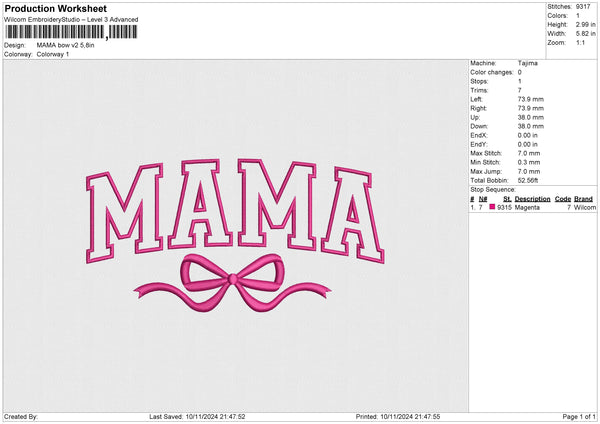Click the 'Down:' measurement label
Image resolution: width=600 pixels, height=424 pixels.
(479, 126)
